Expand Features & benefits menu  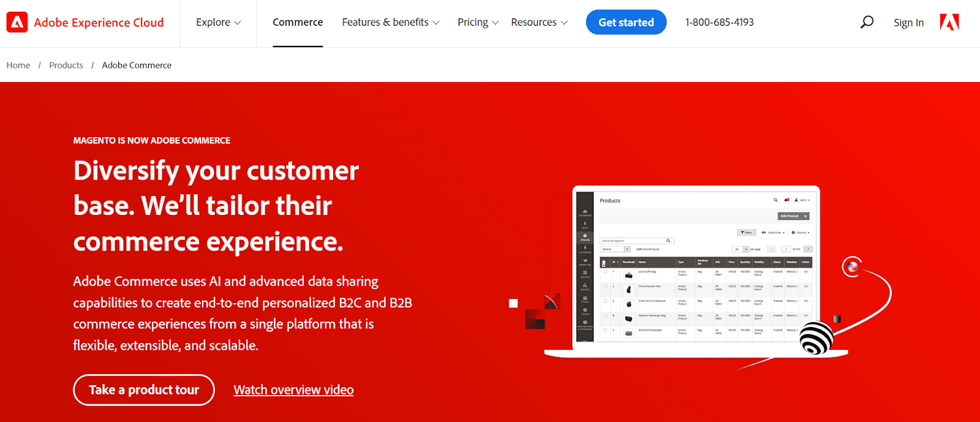(x=391, y=23)
